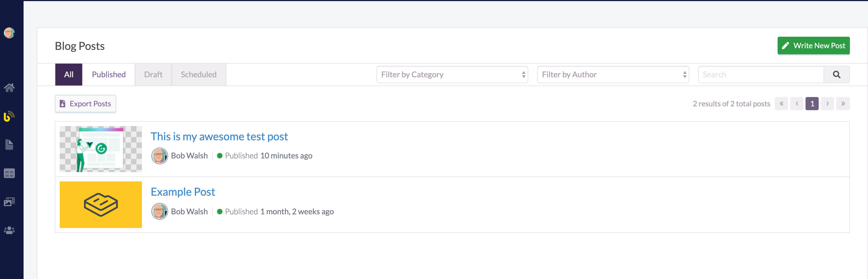
Task: Click the user avatar in sidebar
Action: tap(9, 33)
